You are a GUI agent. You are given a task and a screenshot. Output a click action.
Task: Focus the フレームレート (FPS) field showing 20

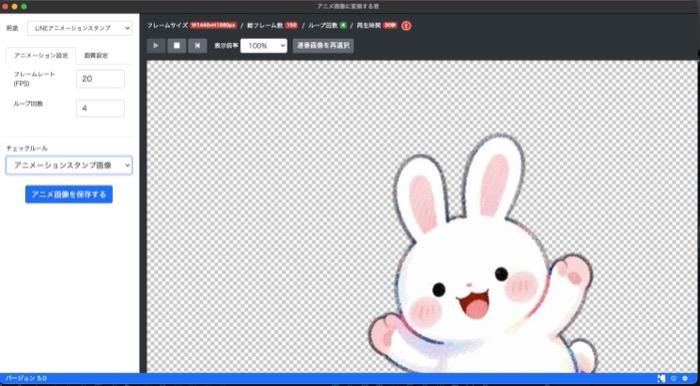[100, 79]
